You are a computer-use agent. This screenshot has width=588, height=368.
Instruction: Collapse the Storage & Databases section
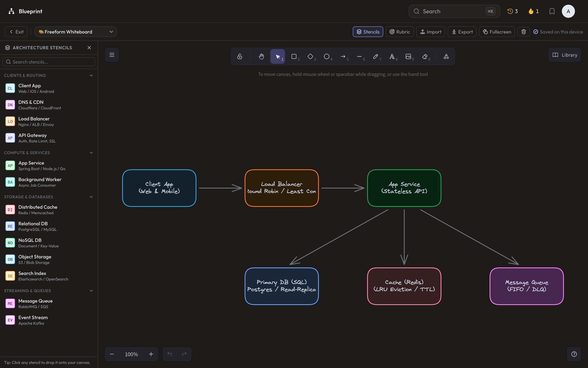(x=49, y=197)
